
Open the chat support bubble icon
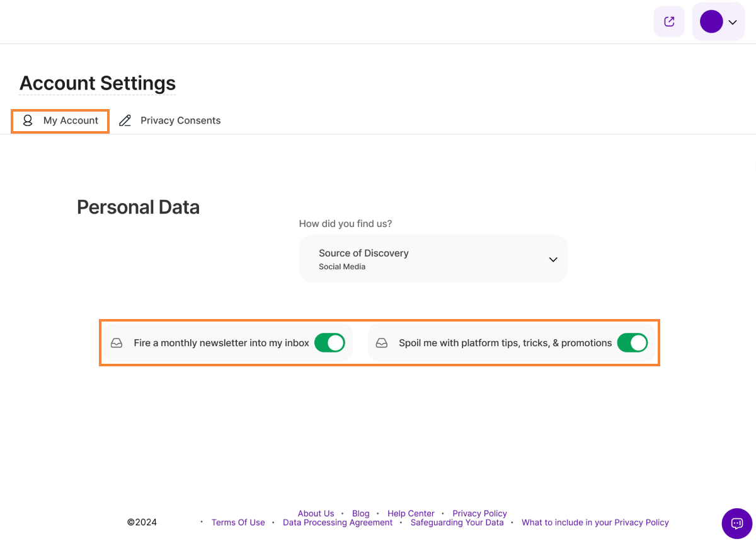coord(736,523)
